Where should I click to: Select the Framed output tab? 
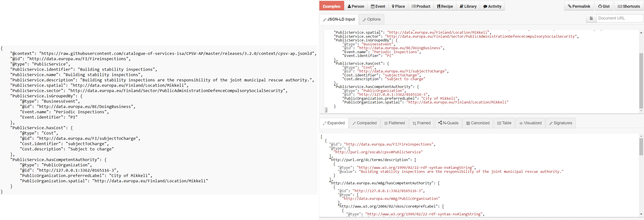pyautogui.click(x=422, y=123)
